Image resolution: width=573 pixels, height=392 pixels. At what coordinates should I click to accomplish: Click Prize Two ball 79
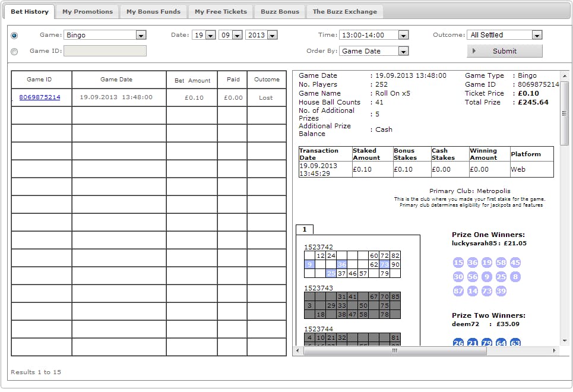pyautogui.click(x=487, y=342)
